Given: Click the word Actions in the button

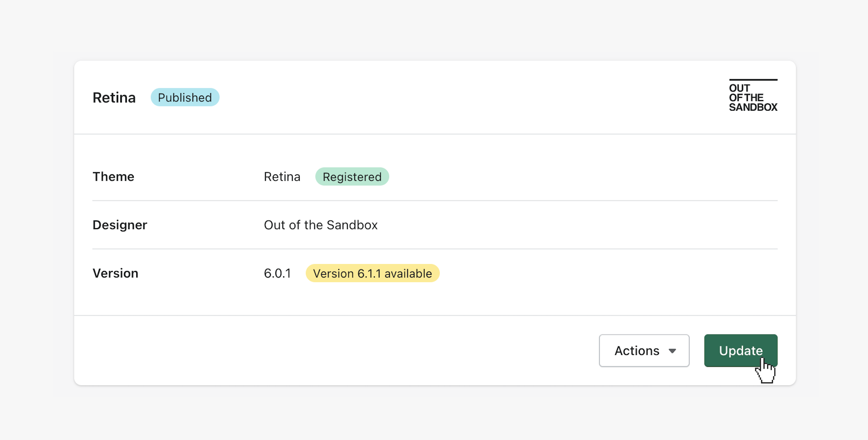Looking at the screenshot, I should (x=636, y=351).
